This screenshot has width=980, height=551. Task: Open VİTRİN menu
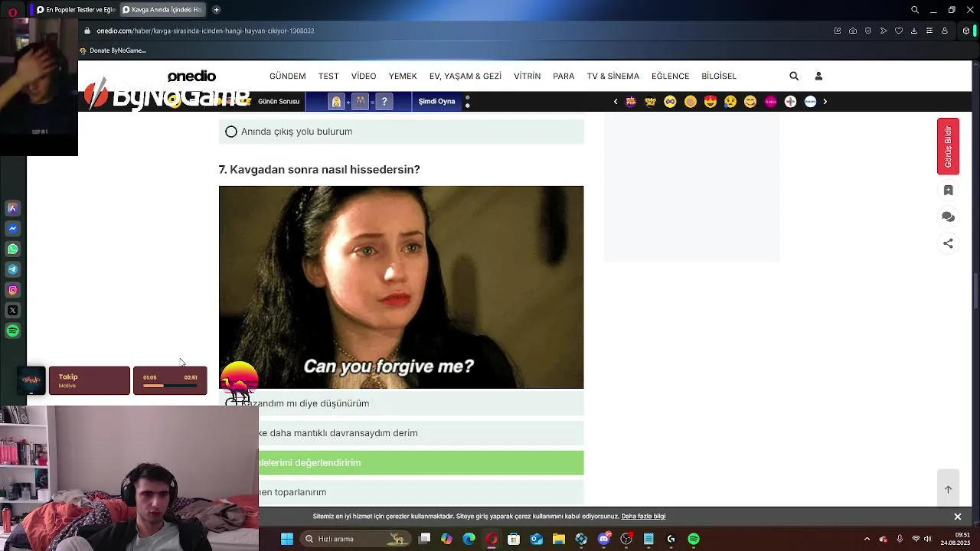pos(527,76)
